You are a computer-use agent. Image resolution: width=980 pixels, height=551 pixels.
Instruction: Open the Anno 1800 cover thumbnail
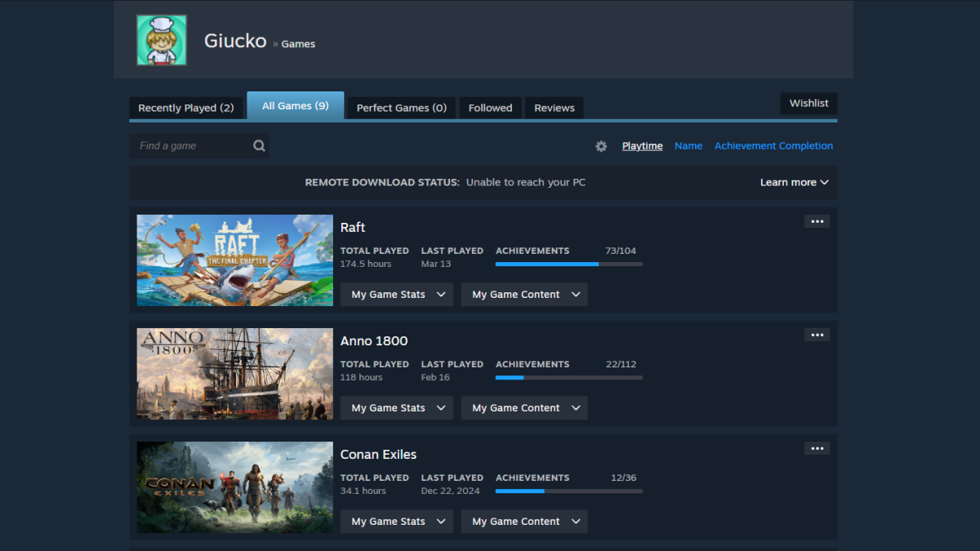(235, 374)
